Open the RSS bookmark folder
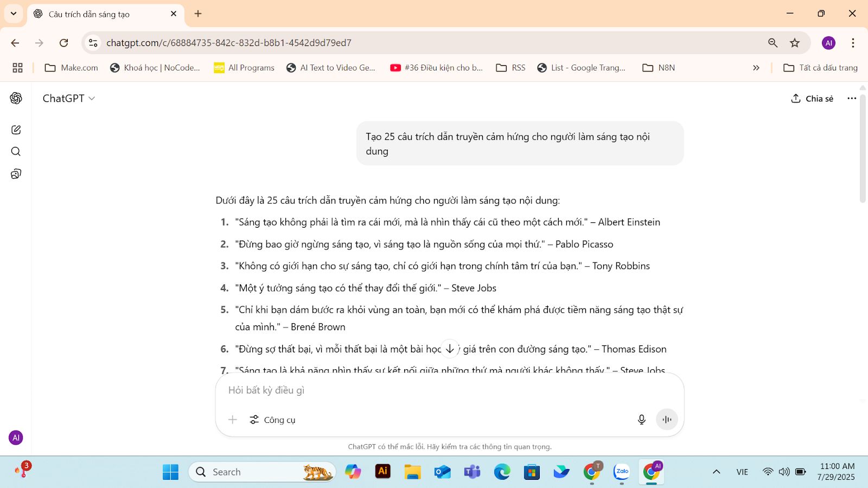Viewport: 868px width, 488px height. point(511,68)
